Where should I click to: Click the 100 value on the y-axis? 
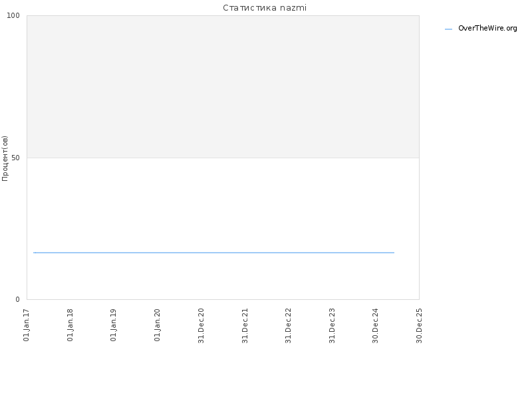point(13,15)
